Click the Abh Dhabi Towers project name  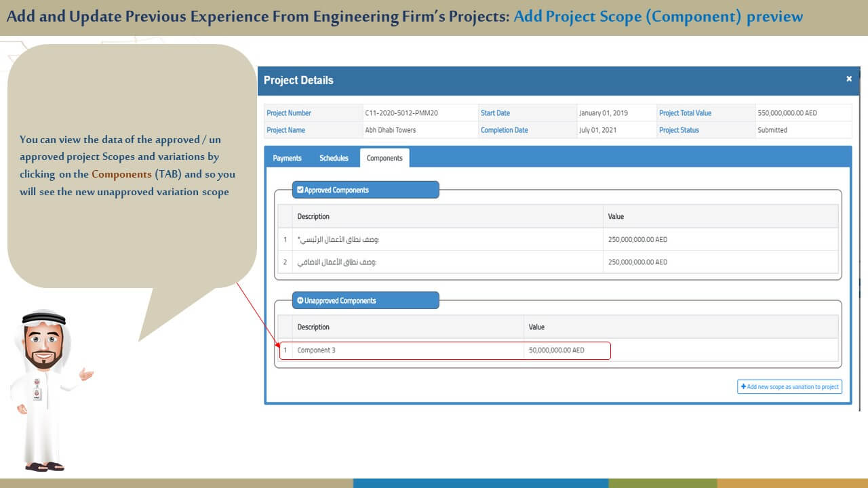coord(390,130)
